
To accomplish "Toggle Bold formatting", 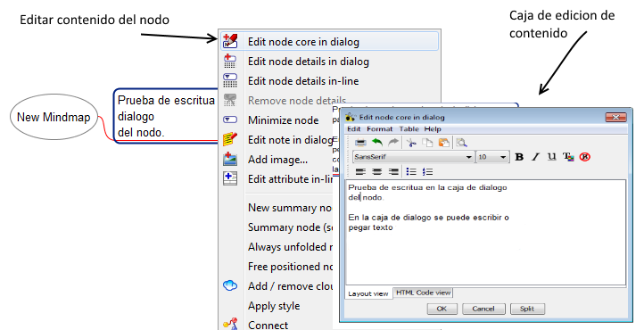I will [519, 157].
